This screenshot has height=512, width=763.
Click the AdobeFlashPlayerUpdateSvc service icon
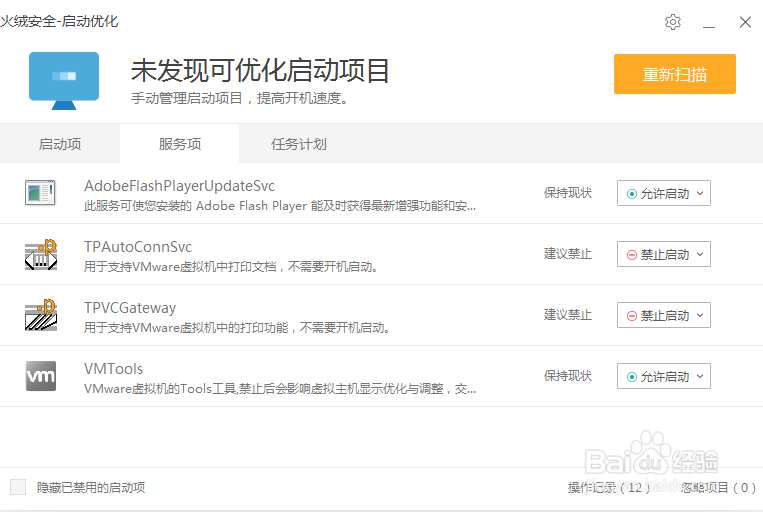coord(40,193)
